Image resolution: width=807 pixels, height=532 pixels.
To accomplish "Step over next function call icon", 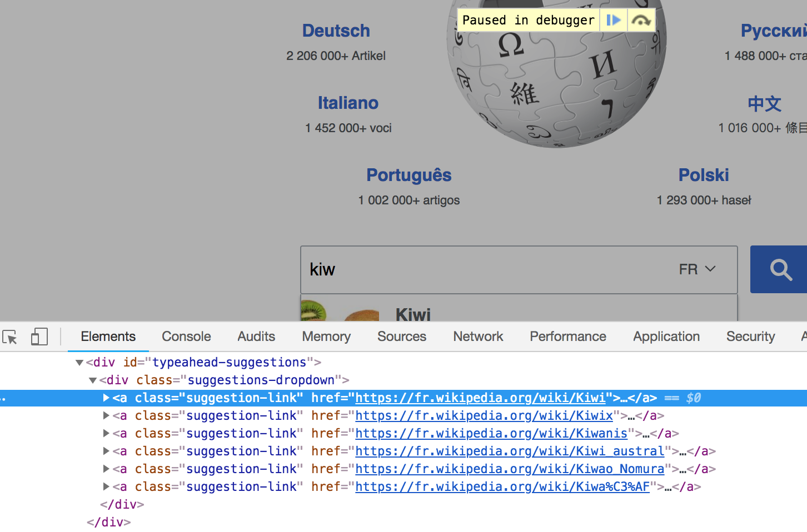I will point(641,21).
